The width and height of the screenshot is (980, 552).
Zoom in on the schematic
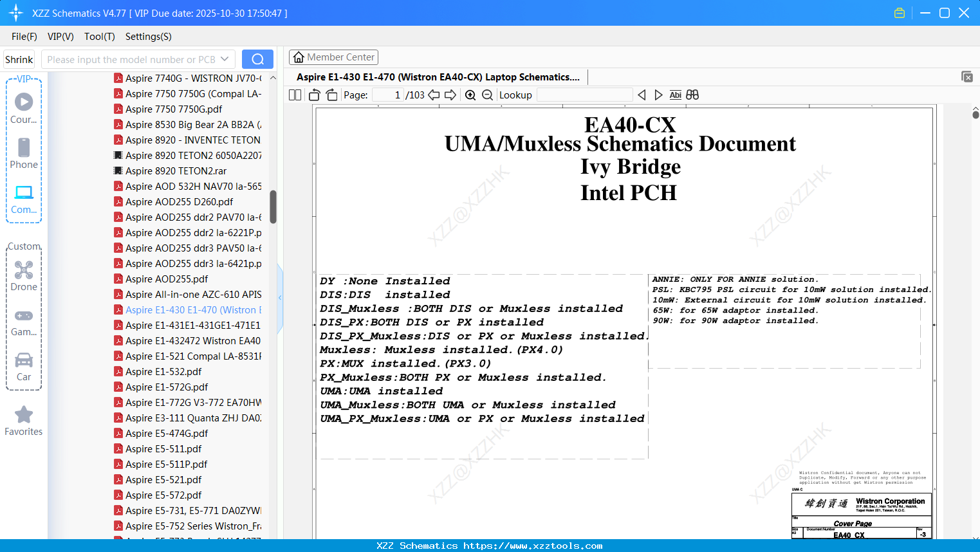point(470,95)
